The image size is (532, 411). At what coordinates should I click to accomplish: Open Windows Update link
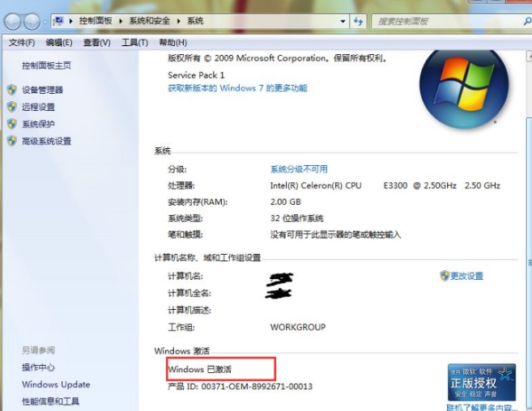(x=56, y=384)
